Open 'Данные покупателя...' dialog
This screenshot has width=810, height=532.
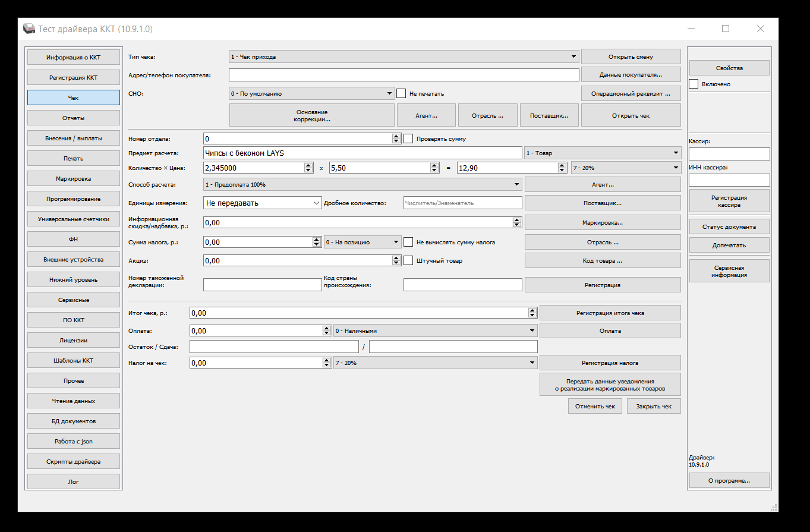tap(631, 75)
